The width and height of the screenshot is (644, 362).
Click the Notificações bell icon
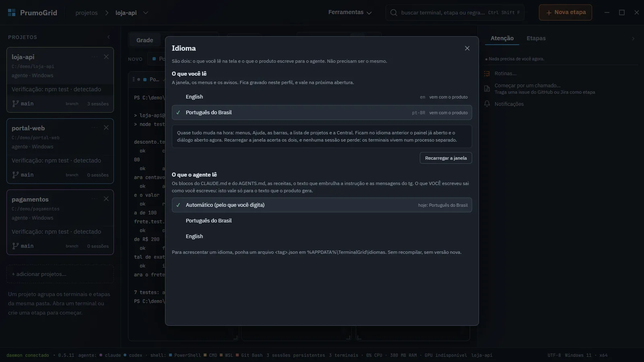(487, 104)
